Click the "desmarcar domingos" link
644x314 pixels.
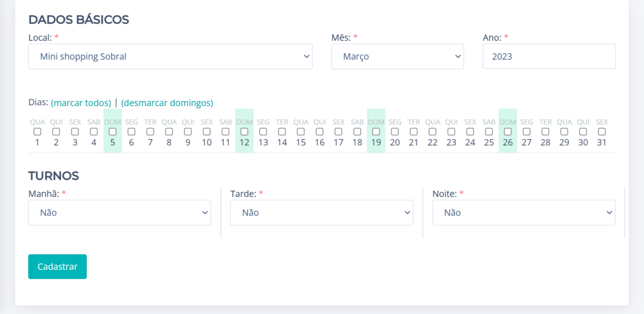(x=167, y=103)
